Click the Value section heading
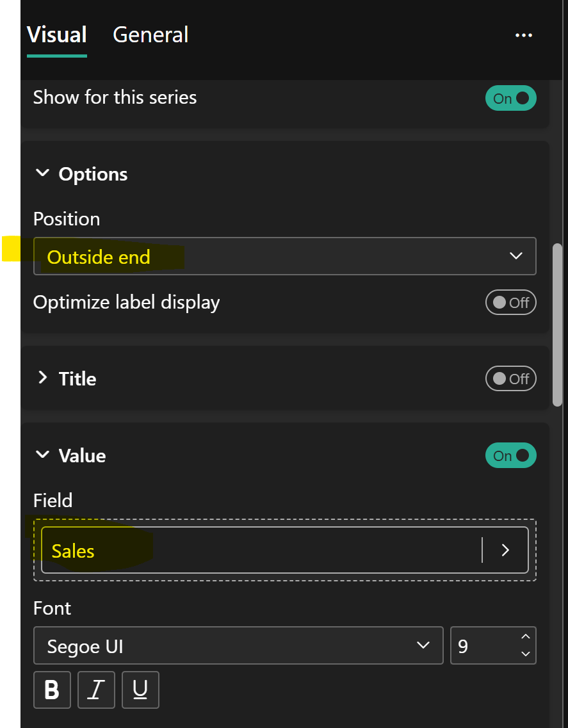This screenshot has width=568, height=728. (82, 455)
